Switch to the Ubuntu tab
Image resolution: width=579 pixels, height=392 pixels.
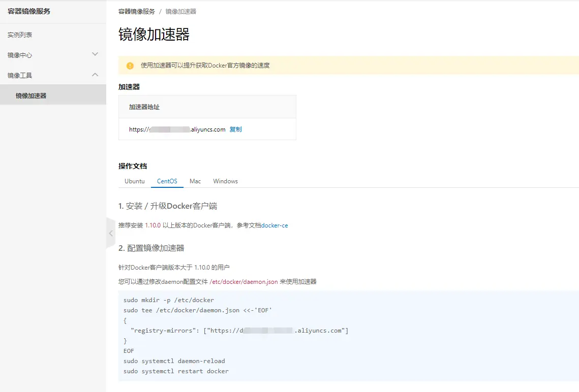tap(135, 181)
